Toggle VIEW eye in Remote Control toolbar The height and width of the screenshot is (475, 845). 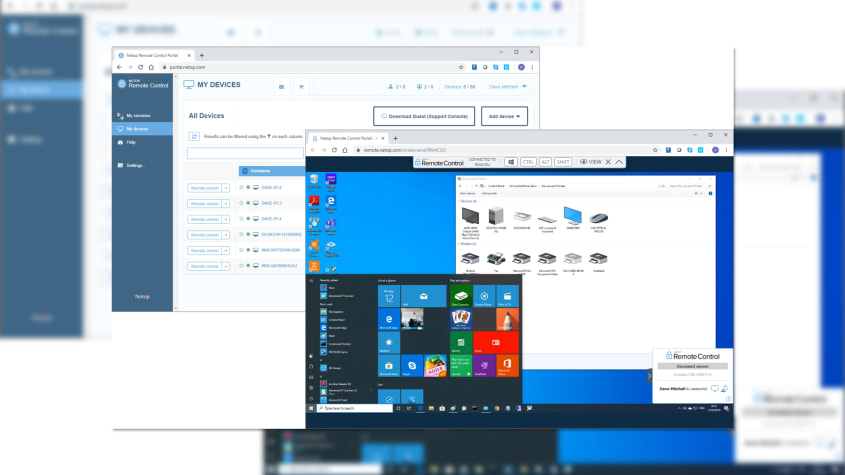(590, 162)
